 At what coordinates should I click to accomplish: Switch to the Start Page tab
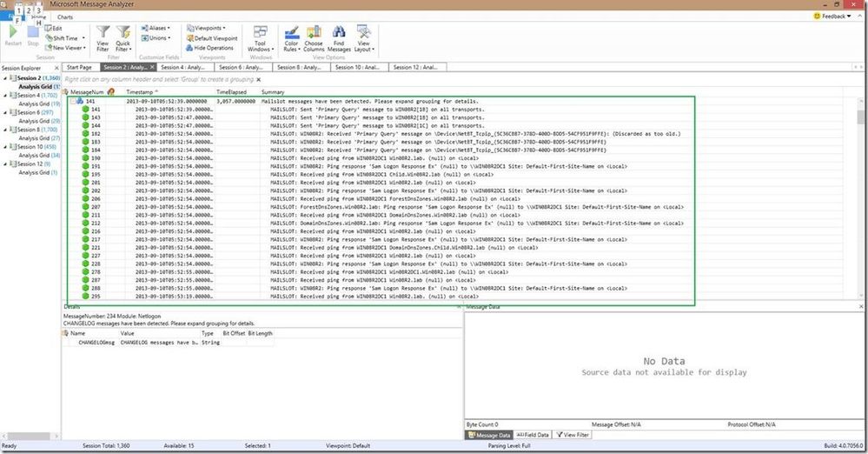[79, 67]
